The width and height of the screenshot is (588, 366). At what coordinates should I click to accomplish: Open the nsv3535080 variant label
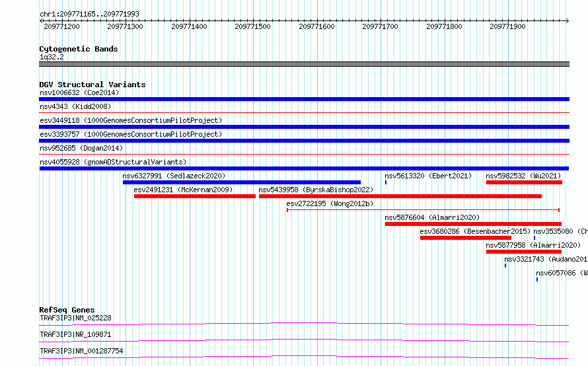(560, 231)
